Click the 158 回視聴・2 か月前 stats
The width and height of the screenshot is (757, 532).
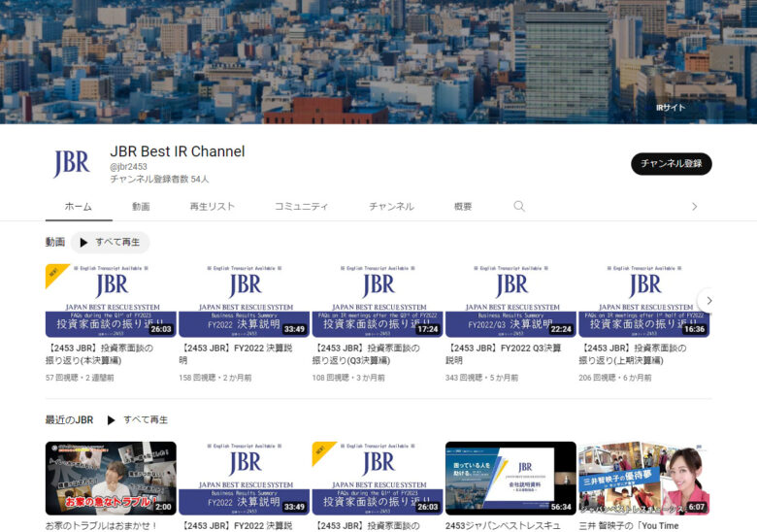(x=215, y=378)
